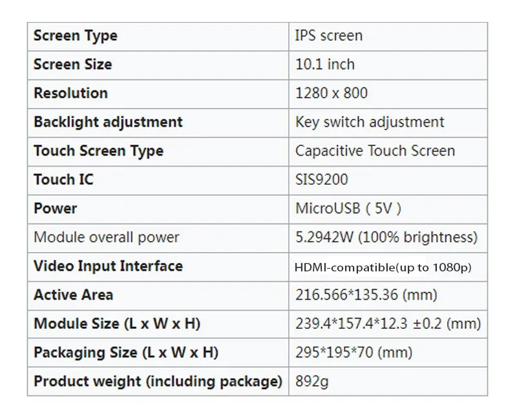Click the "Touch IC" label cell
The height and width of the screenshot is (420, 517).
[x=63, y=180]
